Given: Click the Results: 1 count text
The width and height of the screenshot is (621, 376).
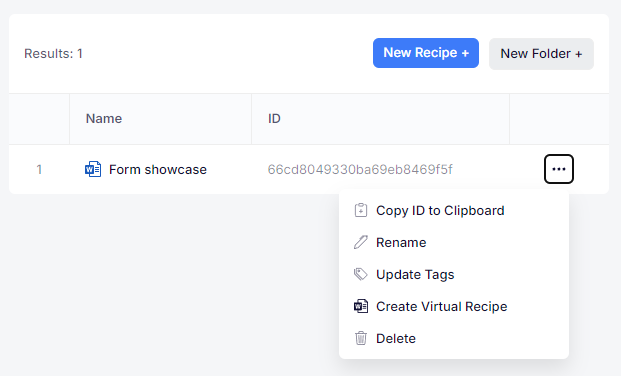Looking at the screenshot, I should click(53, 53).
